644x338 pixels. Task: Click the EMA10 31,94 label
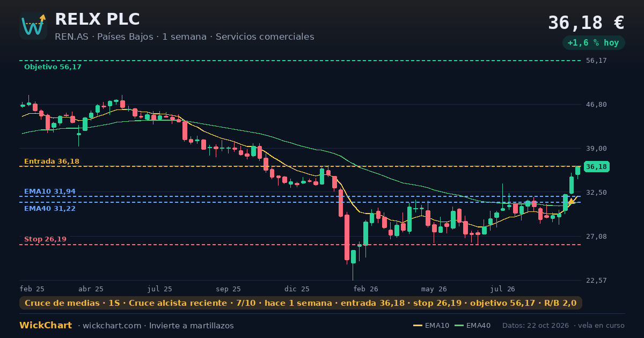50,192
